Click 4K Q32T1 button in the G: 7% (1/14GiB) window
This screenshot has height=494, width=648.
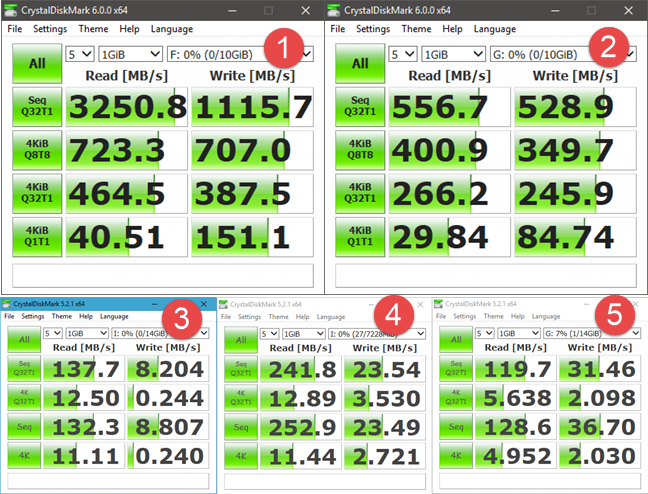pyautogui.click(x=456, y=397)
